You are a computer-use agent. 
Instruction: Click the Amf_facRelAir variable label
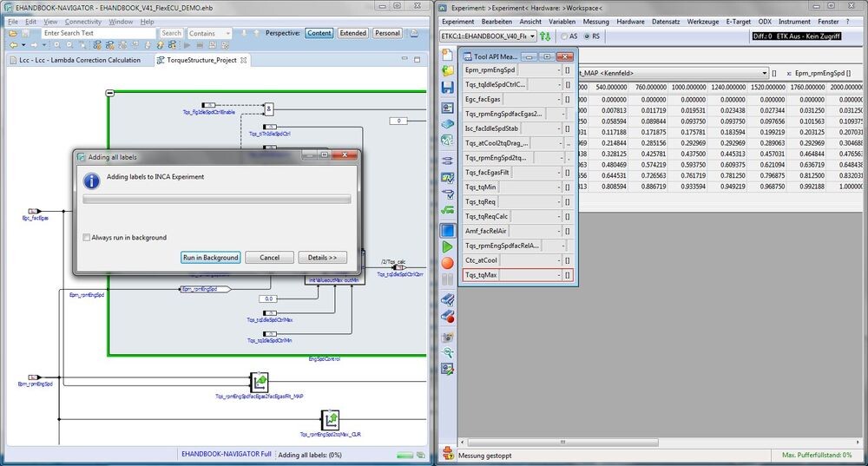pos(485,231)
